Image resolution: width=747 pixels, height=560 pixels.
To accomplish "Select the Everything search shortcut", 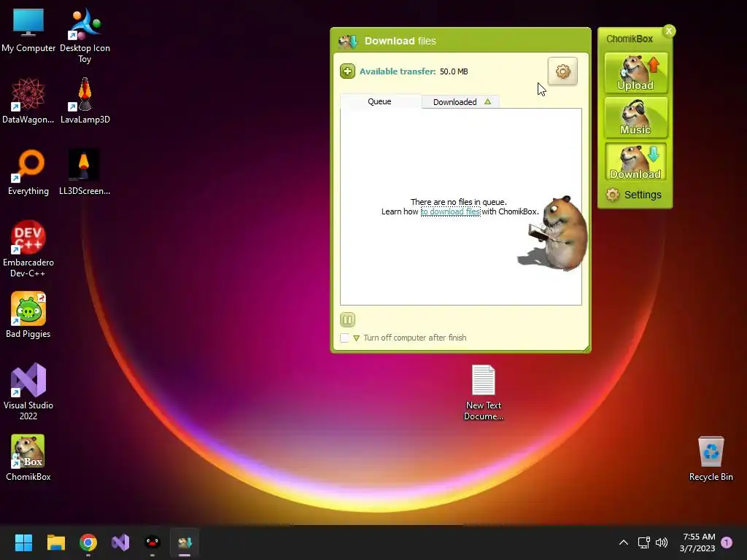I will [x=28, y=172].
